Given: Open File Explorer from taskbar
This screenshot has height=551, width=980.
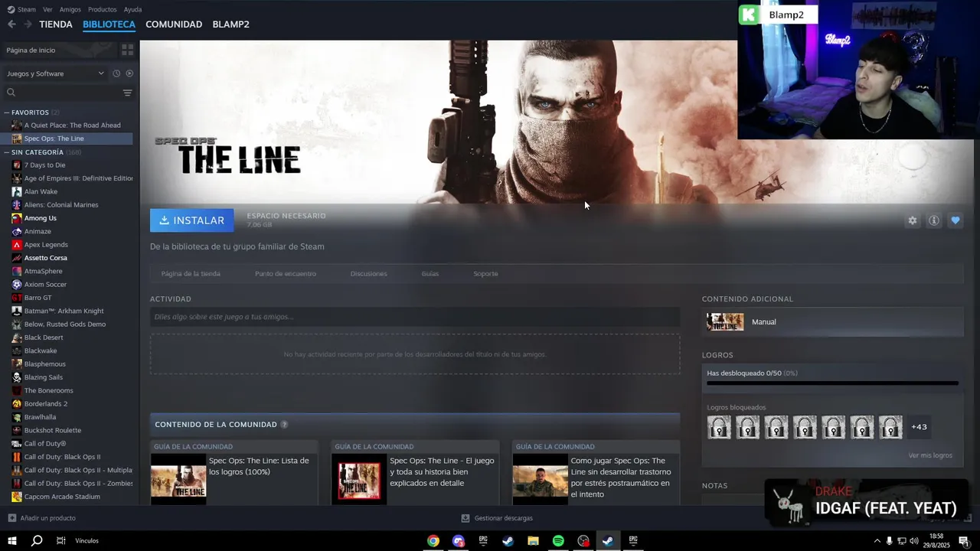Looking at the screenshot, I should pos(533,541).
